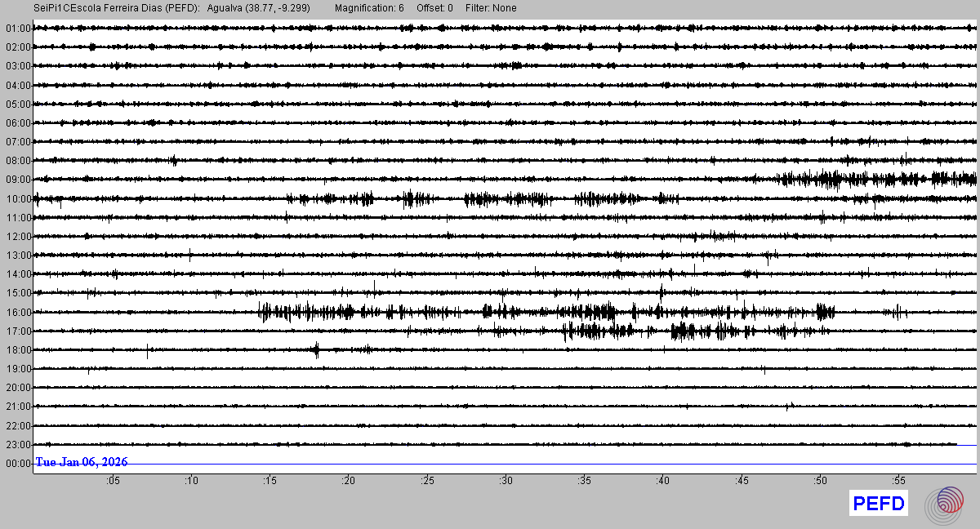Click the :05 minute axis tick label
The height and width of the screenshot is (529, 980).
tap(112, 481)
